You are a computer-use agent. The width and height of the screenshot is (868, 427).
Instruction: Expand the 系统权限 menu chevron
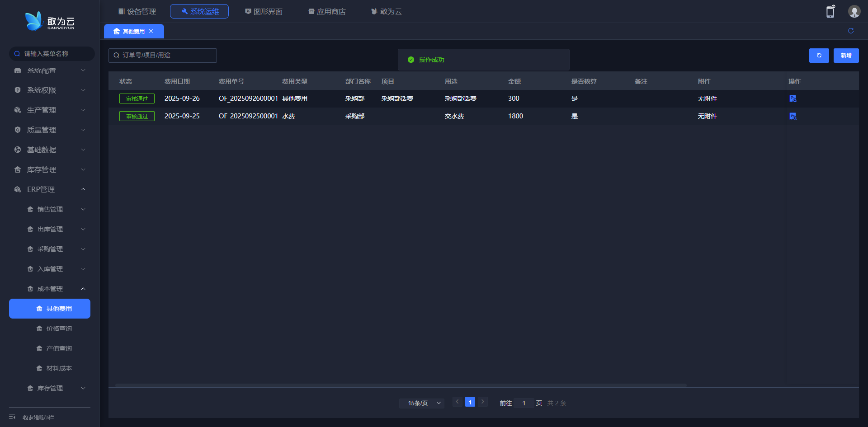tap(83, 90)
